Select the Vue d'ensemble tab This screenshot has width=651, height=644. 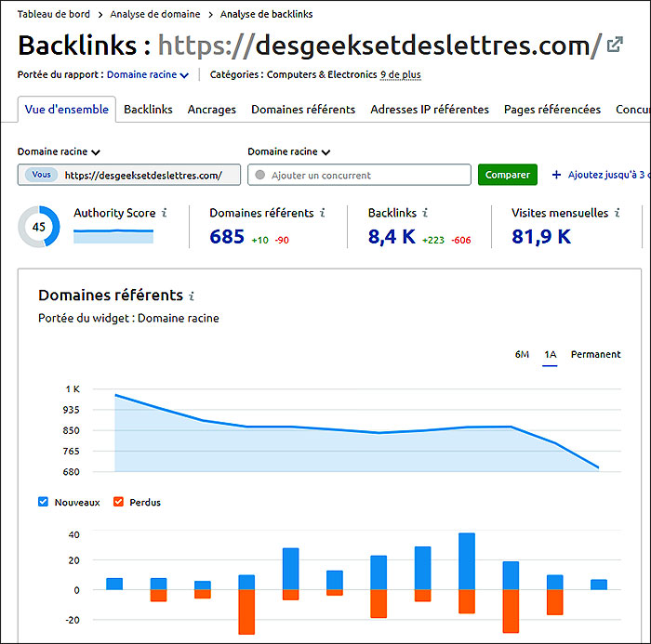click(66, 110)
